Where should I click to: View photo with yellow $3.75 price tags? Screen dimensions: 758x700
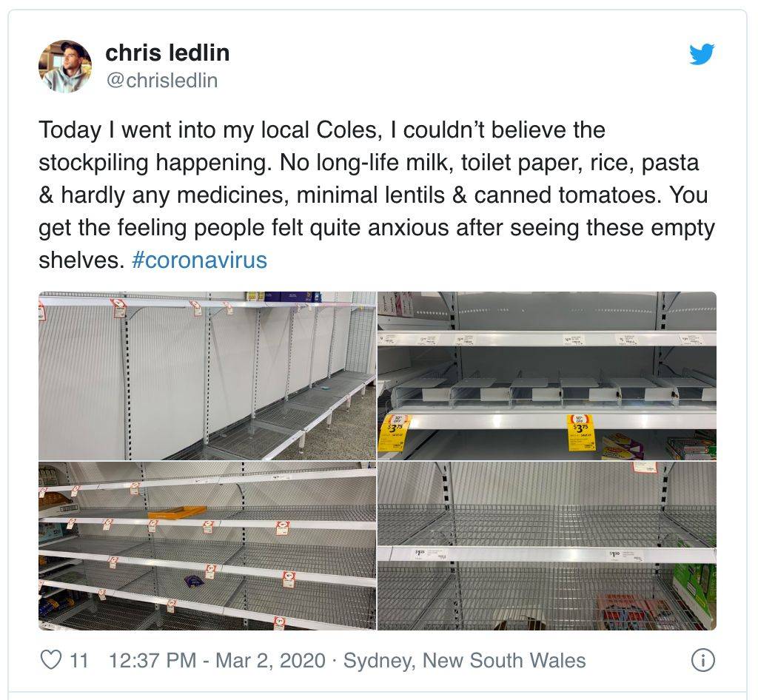[547, 375]
